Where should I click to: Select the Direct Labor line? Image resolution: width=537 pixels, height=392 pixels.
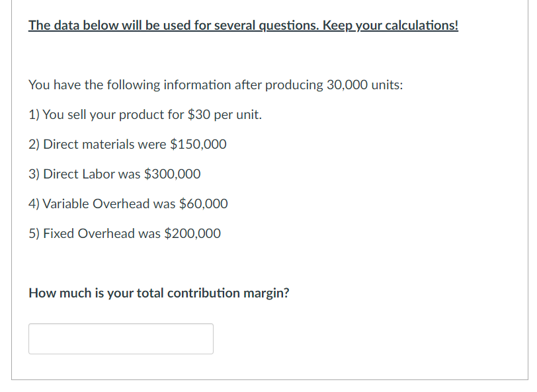(x=114, y=173)
